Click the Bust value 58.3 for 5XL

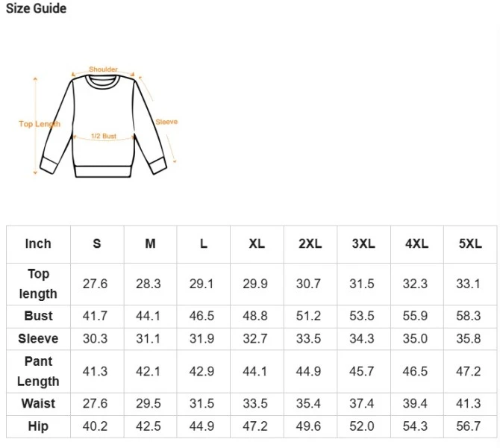click(x=469, y=316)
